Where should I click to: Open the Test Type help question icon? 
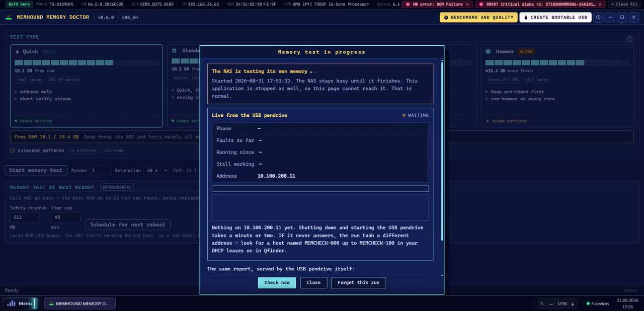point(629,39)
